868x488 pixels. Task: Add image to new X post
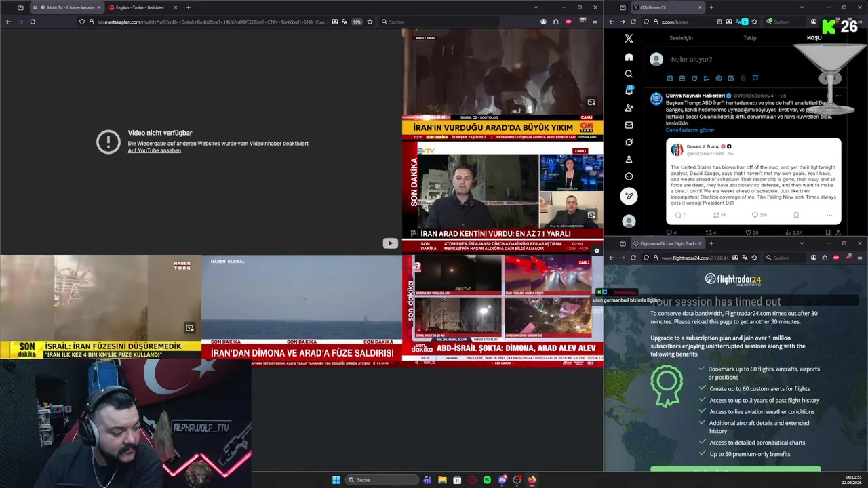(670, 79)
